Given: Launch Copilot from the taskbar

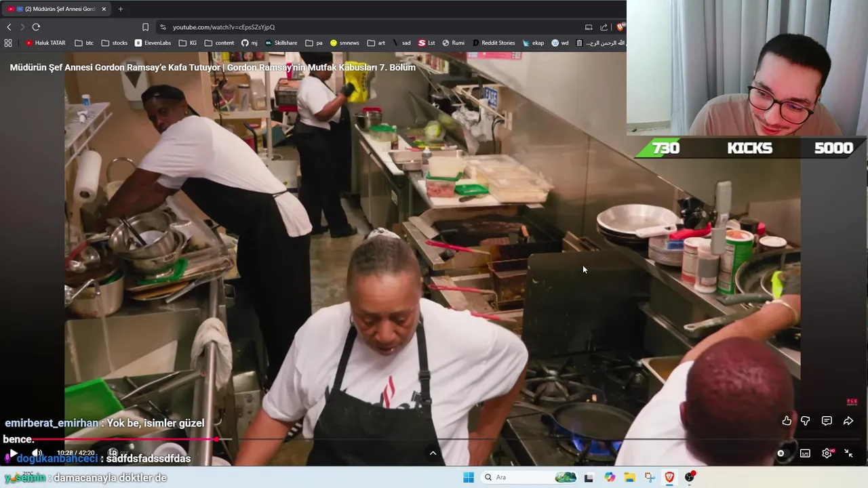Looking at the screenshot, I should pyautogui.click(x=610, y=477).
